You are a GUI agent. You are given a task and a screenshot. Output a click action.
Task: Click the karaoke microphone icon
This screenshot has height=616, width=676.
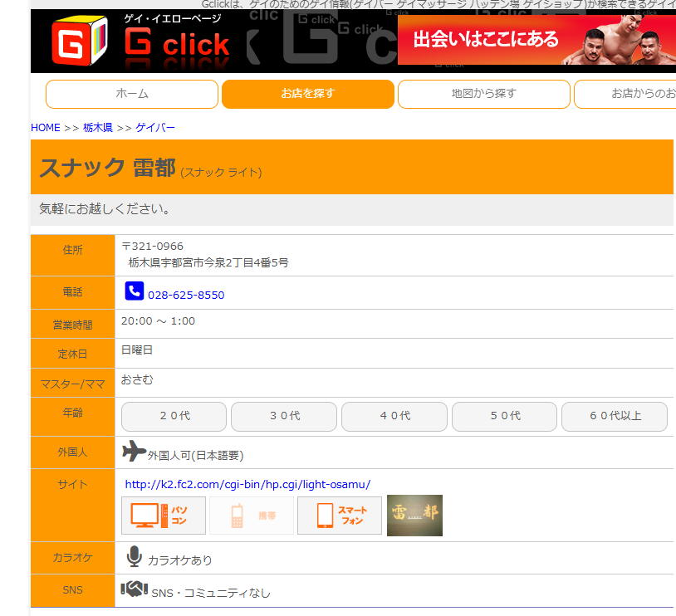coord(134,556)
